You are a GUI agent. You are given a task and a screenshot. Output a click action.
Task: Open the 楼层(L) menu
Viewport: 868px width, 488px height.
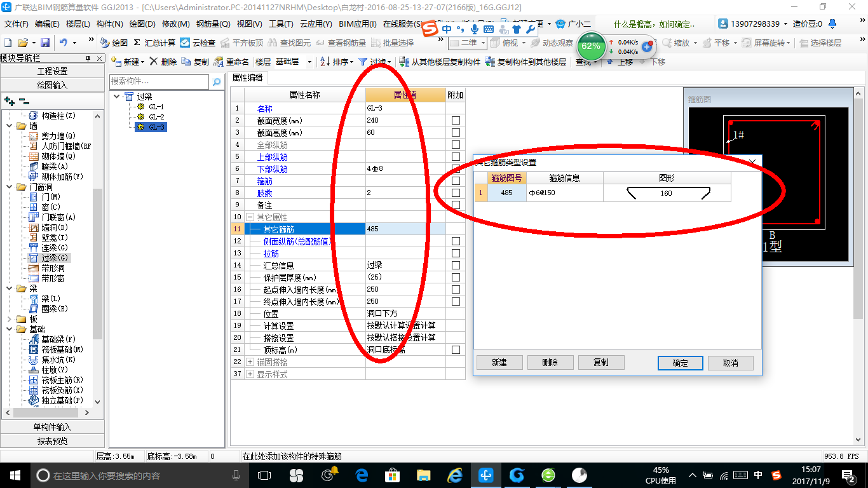[x=78, y=24]
